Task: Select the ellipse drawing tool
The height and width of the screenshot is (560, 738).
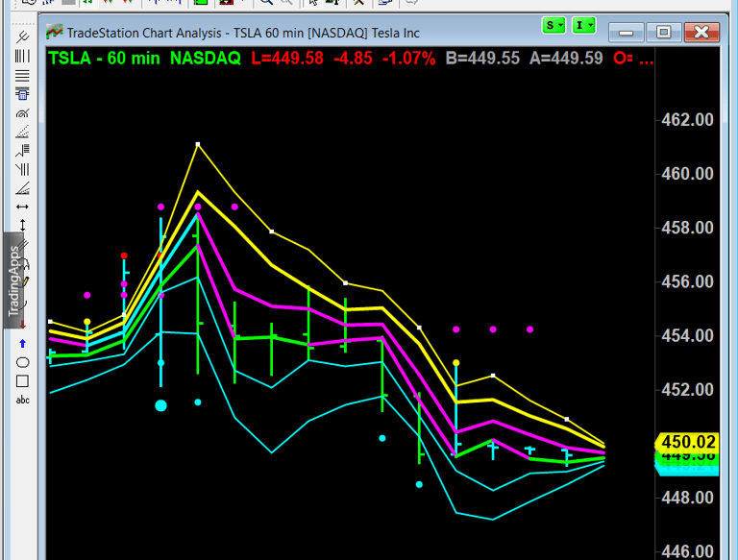Action: point(22,362)
